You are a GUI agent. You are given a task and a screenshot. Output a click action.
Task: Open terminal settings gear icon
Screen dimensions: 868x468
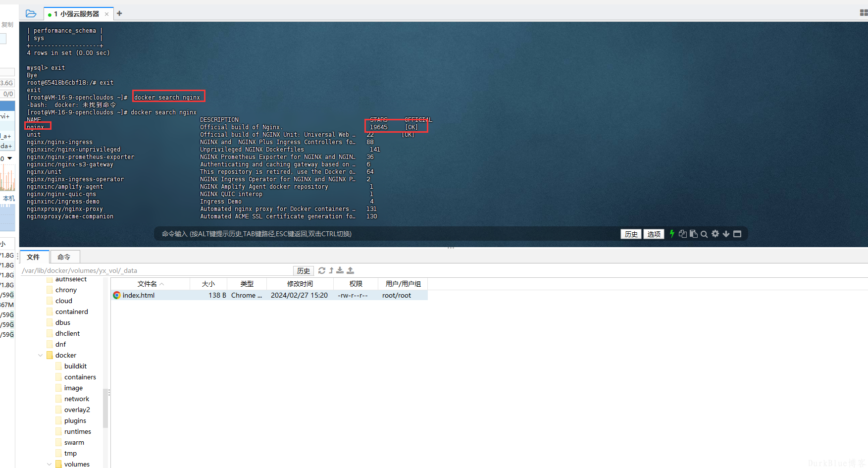tap(715, 234)
